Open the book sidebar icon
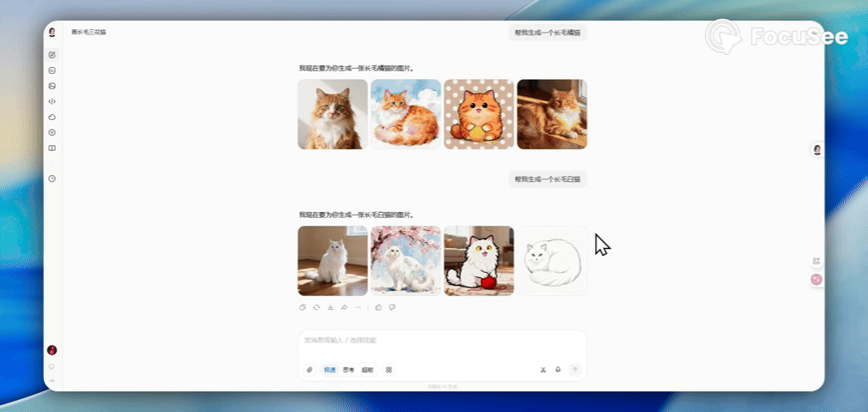The image size is (868, 412). click(52, 148)
